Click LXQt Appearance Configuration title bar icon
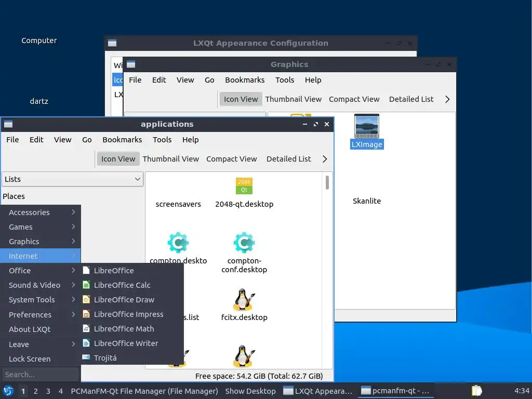532x399 pixels. tap(112, 43)
